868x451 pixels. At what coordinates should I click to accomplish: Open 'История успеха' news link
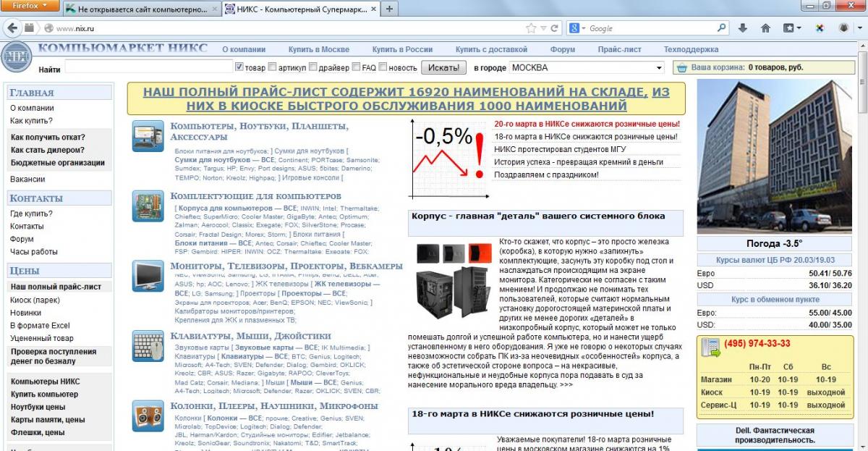tap(579, 162)
